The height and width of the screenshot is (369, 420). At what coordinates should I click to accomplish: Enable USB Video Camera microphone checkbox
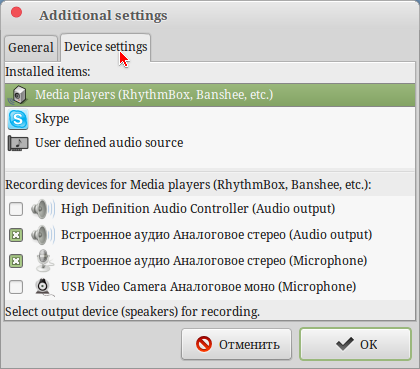coord(16,287)
